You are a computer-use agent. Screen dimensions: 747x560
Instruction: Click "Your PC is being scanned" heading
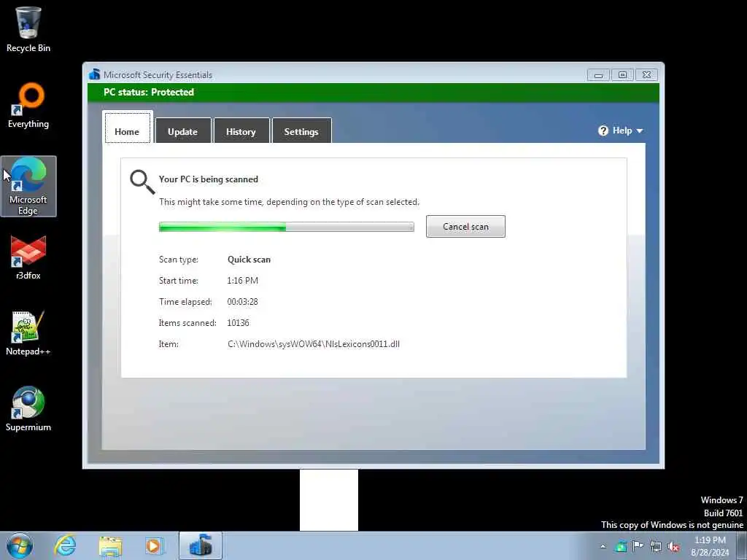(208, 179)
